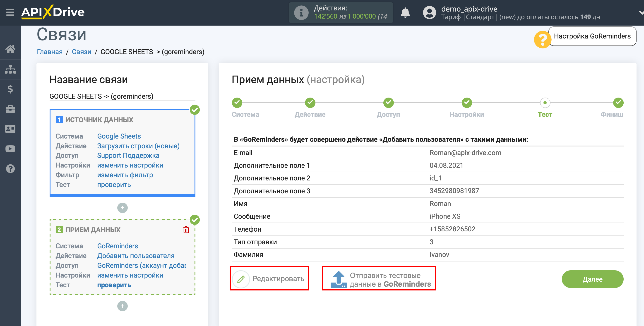Click Редактировать label
Screen dimensions: 644x326
278,279
